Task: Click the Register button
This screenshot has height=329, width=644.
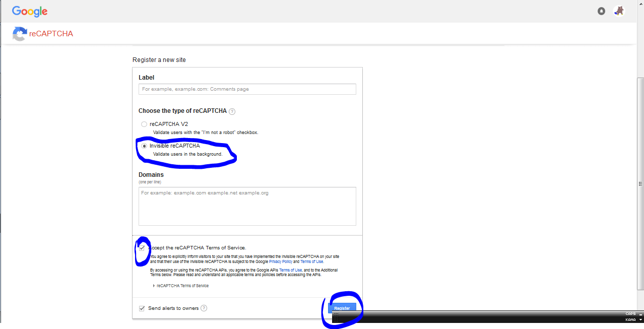Action: (342, 308)
